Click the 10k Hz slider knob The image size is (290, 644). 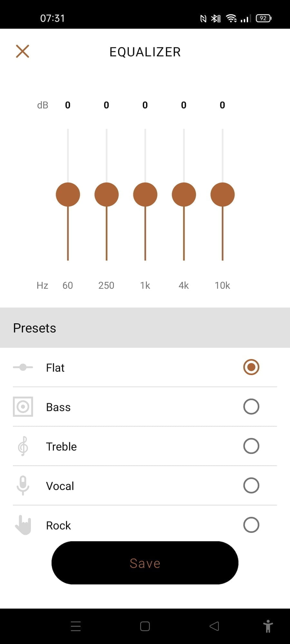tap(223, 194)
